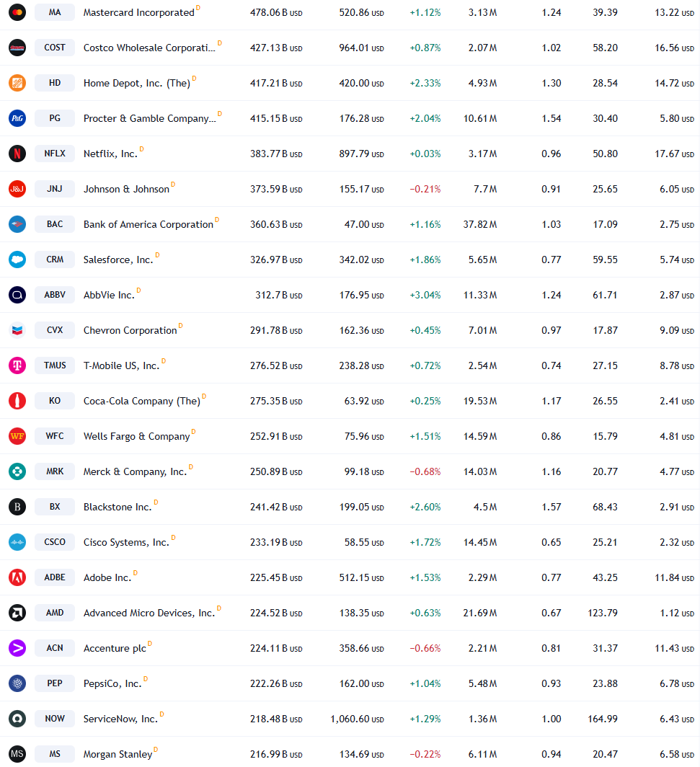Open Home Depot, Inc. (The) link

(x=136, y=83)
